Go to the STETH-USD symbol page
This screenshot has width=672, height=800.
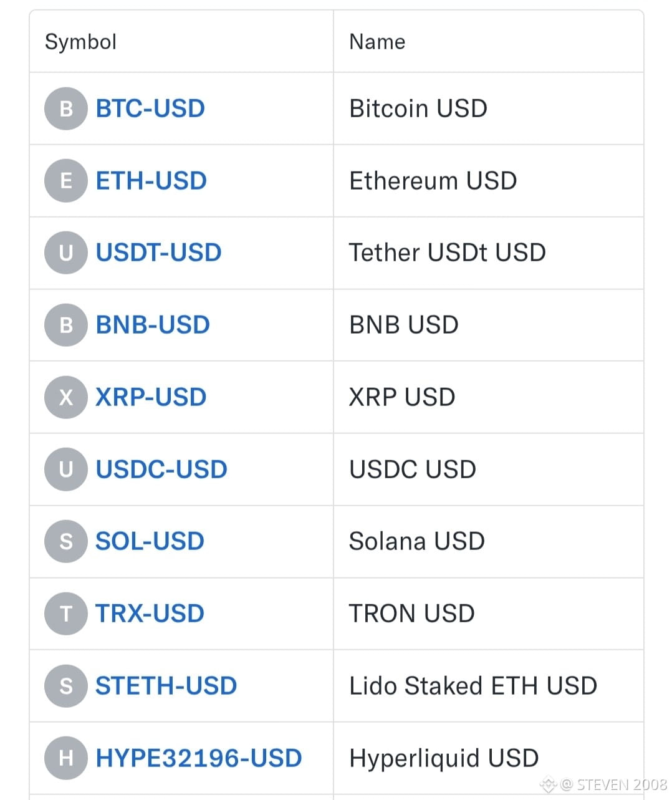click(166, 686)
